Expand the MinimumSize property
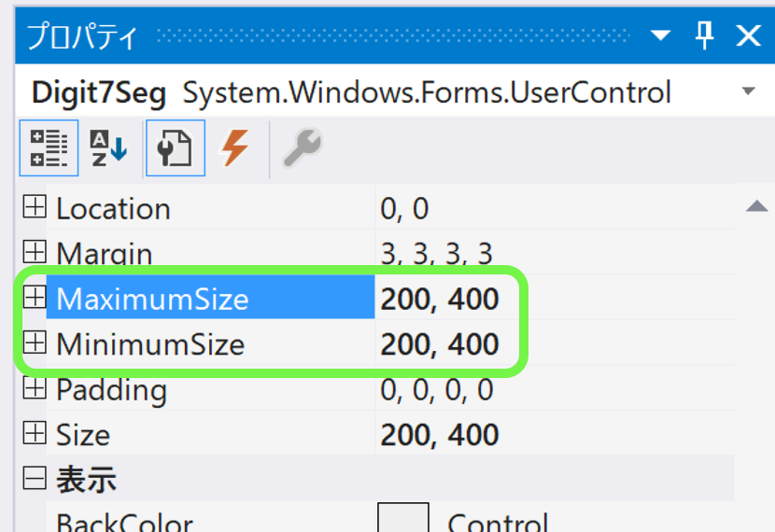The image size is (775, 532). [35, 343]
